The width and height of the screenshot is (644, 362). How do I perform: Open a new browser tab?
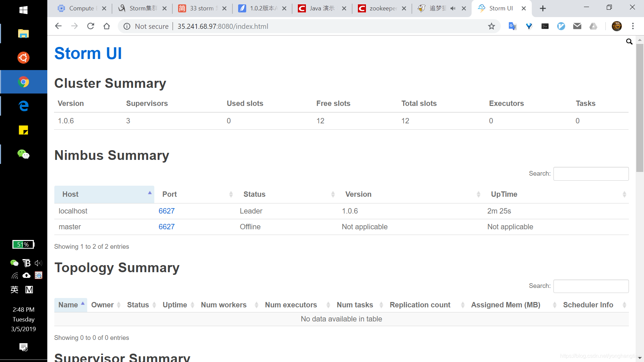click(543, 8)
